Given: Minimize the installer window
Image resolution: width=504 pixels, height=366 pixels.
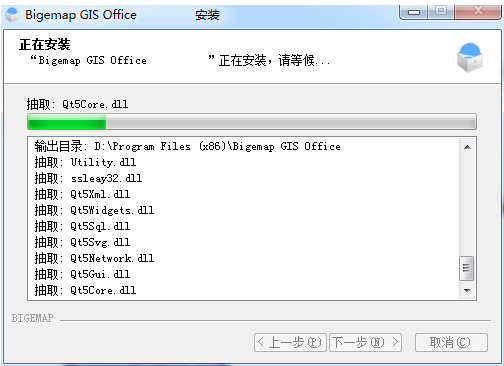Looking at the screenshot, I should coord(414,12).
